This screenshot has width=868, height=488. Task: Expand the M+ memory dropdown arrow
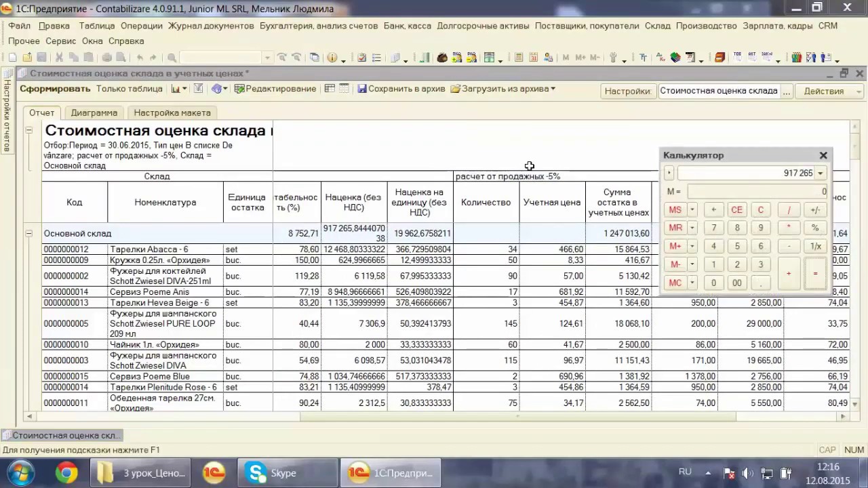click(x=692, y=246)
